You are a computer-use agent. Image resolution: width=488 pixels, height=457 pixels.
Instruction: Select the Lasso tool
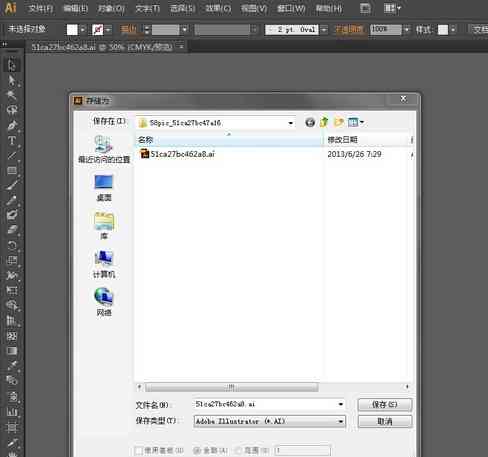click(x=12, y=110)
